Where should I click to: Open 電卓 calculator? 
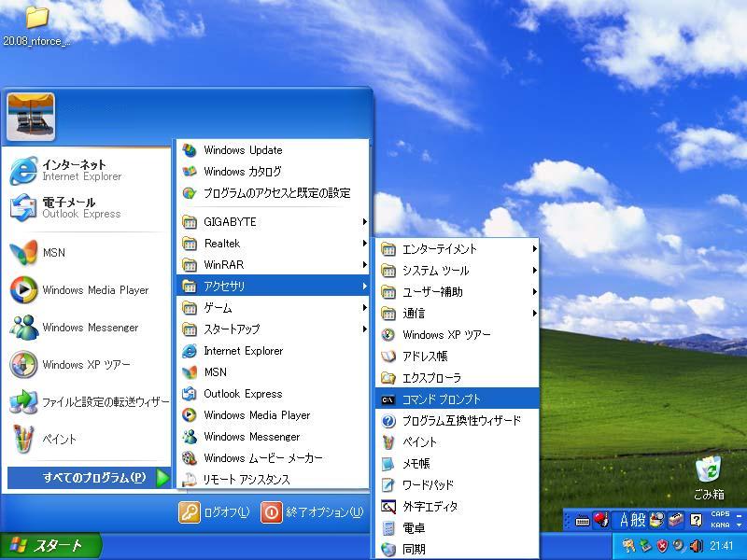[458, 527]
